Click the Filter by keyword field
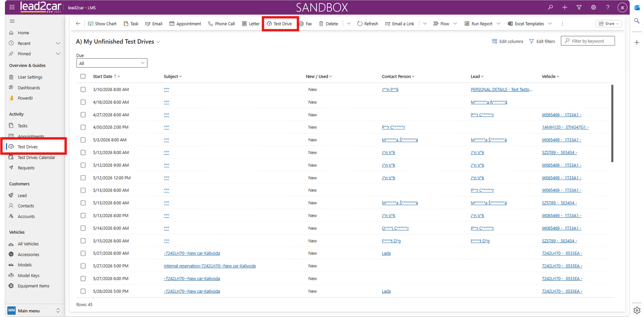This screenshot has height=317, width=644. (x=588, y=41)
